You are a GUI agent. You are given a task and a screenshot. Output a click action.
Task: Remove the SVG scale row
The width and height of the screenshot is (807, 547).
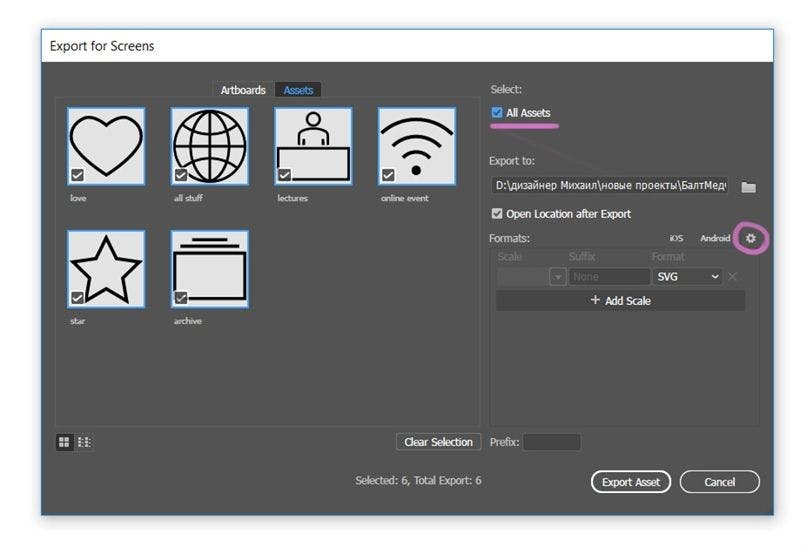point(733,276)
